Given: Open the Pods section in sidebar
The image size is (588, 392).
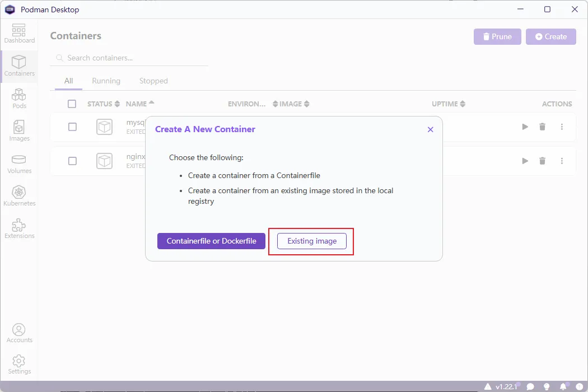Looking at the screenshot, I should pos(19,98).
